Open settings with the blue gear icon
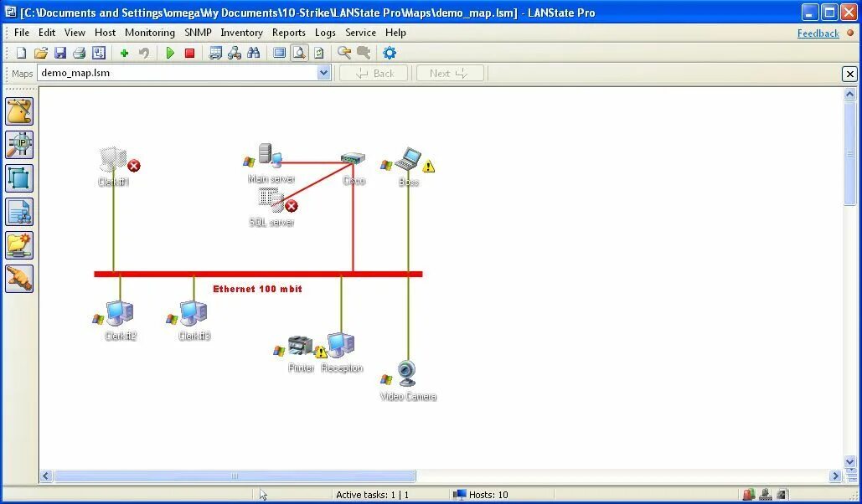Viewport: 862px width, 504px height. [x=390, y=53]
